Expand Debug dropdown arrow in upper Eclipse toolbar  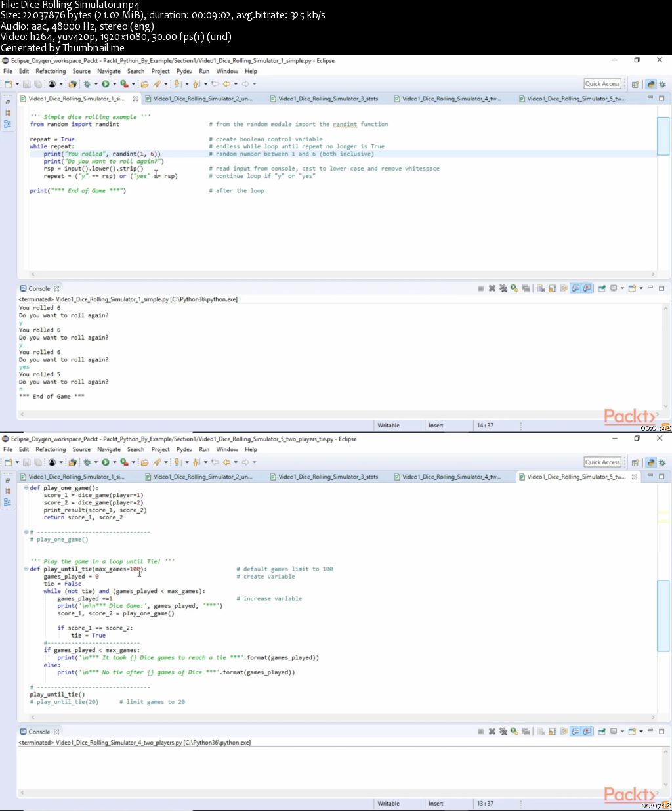pos(96,84)
